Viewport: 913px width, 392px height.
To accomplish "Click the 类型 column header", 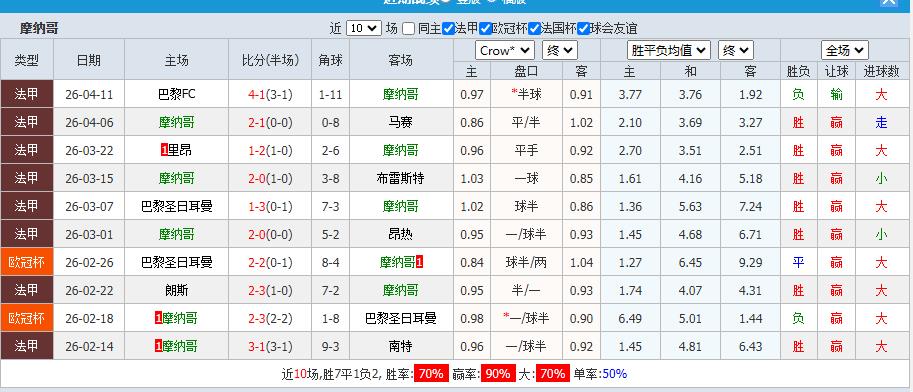I will point(27,60).
